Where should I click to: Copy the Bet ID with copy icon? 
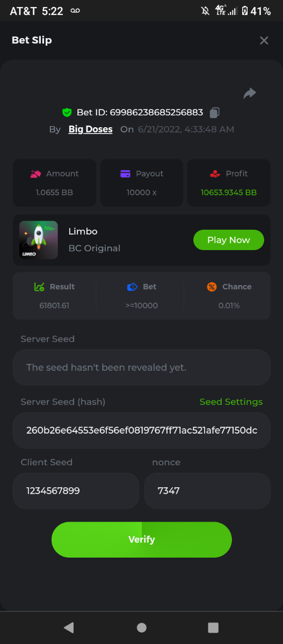point(214,113)
